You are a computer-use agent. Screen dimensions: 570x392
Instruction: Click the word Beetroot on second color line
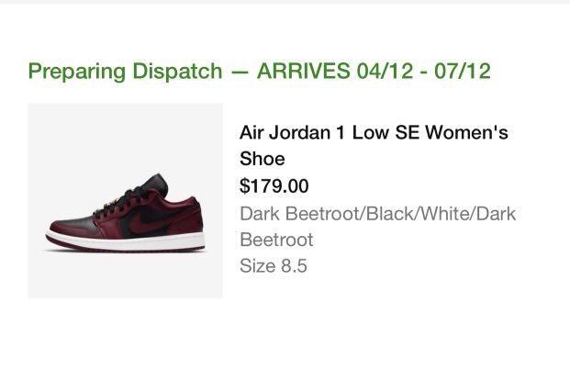[276, 240]
